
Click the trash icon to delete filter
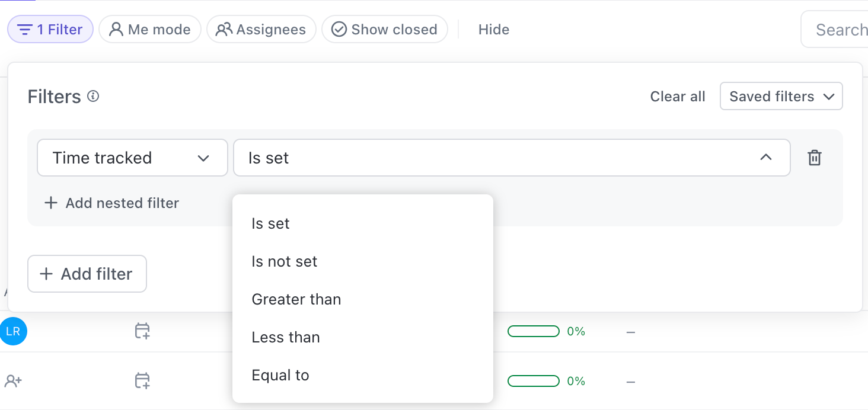[815, 158]
